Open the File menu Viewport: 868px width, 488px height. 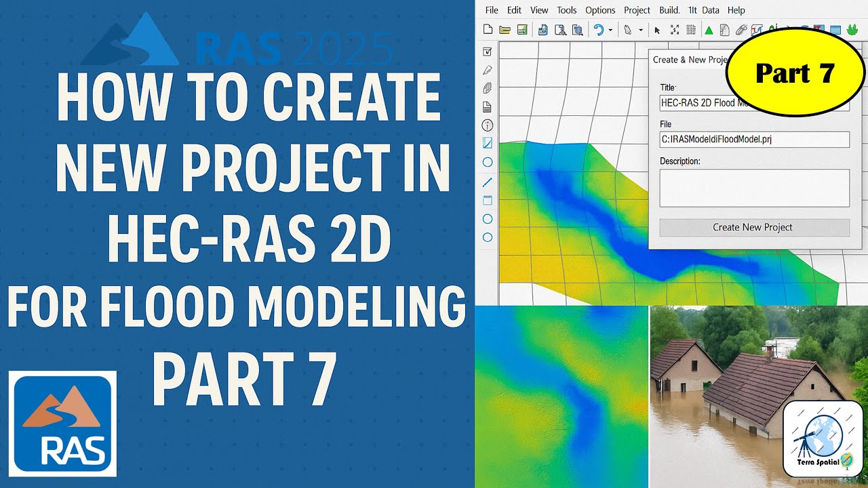[x=492, y=10]
